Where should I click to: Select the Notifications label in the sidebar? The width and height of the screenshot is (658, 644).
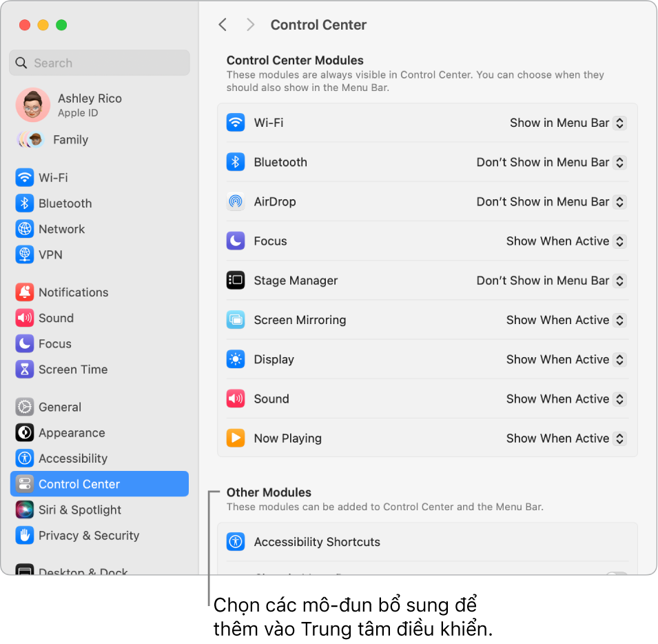(74, 292)
